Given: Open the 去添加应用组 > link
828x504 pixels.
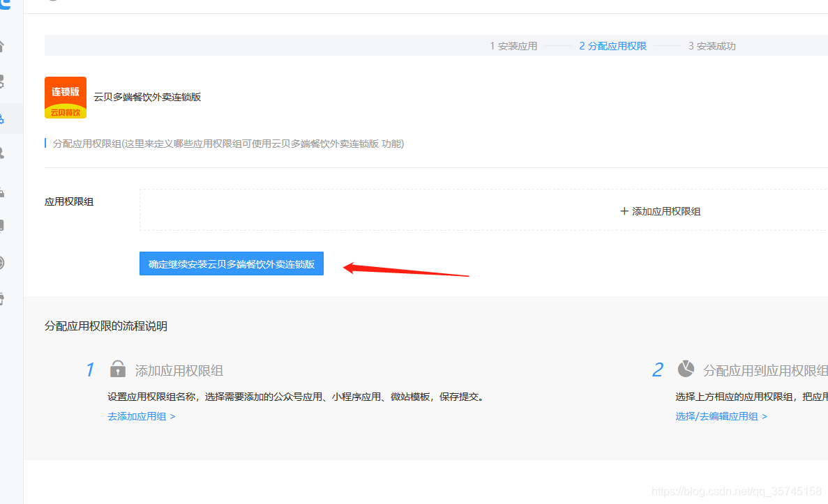Looking at the screenshot, I should 142,416.
